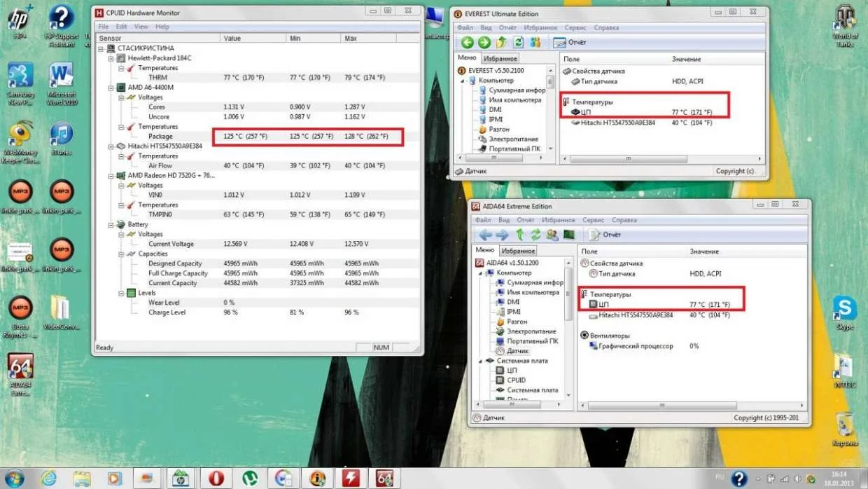Click the uTorrent icon on the taskbar
The image size is (868, 489).
[250, 478]
